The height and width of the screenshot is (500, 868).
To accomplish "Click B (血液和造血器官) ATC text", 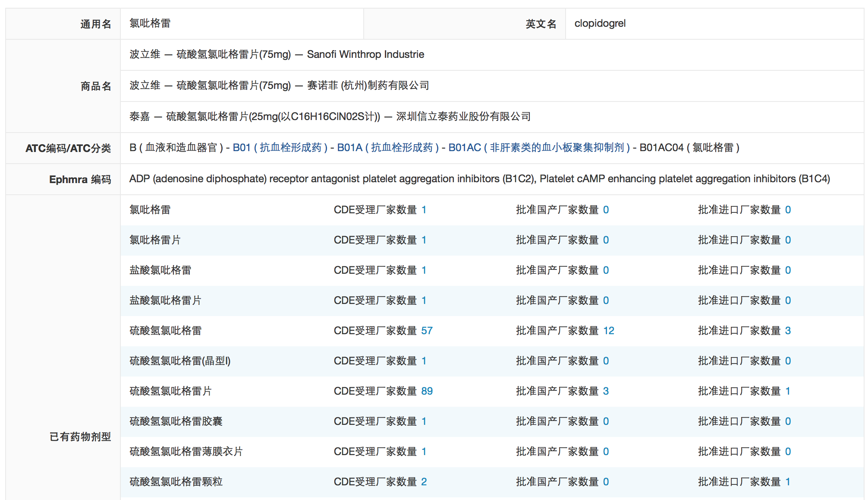I will 176,148.
